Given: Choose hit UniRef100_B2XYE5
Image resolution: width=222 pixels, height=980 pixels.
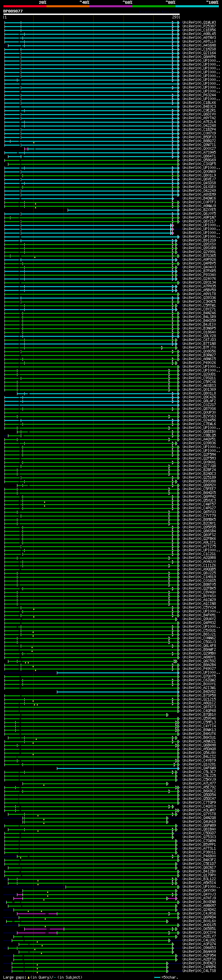Looking at the screenshot, I should (x=199, y=210).
